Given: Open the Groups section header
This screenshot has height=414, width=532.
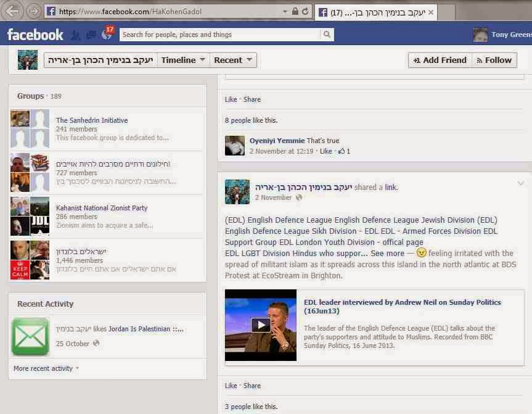Looking at the screenshot, I should pyautogui.click(x=31, y=96).
